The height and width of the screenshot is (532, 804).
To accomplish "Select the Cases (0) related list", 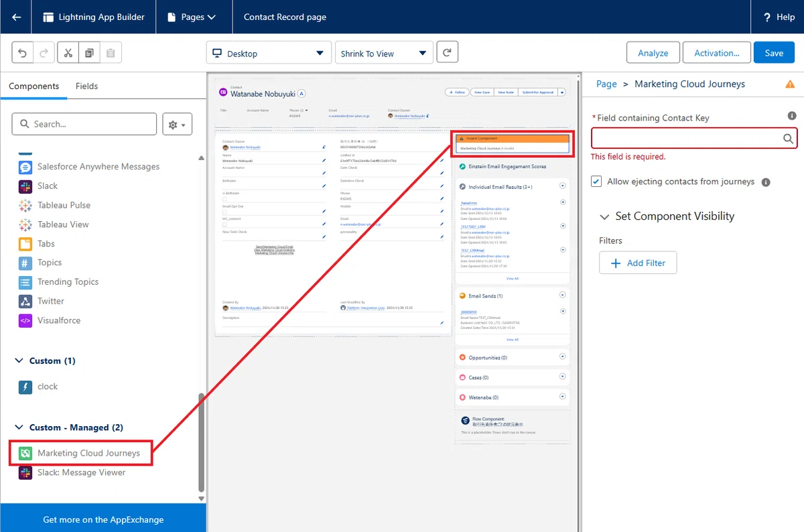I will pos(512,377).
